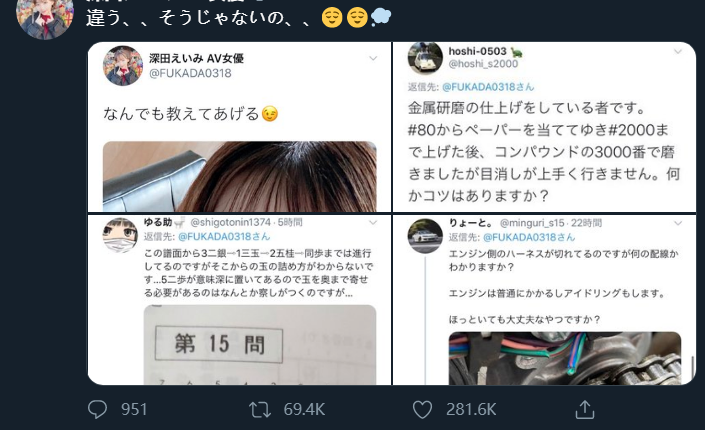Expand chevron on hoshi-0503 tweet
This screenshot has height=430, width=705.
[x=678, y=52]
